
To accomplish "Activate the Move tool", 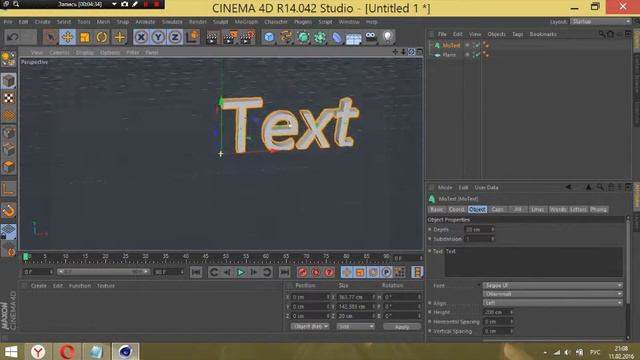I will tap(68, 37).
